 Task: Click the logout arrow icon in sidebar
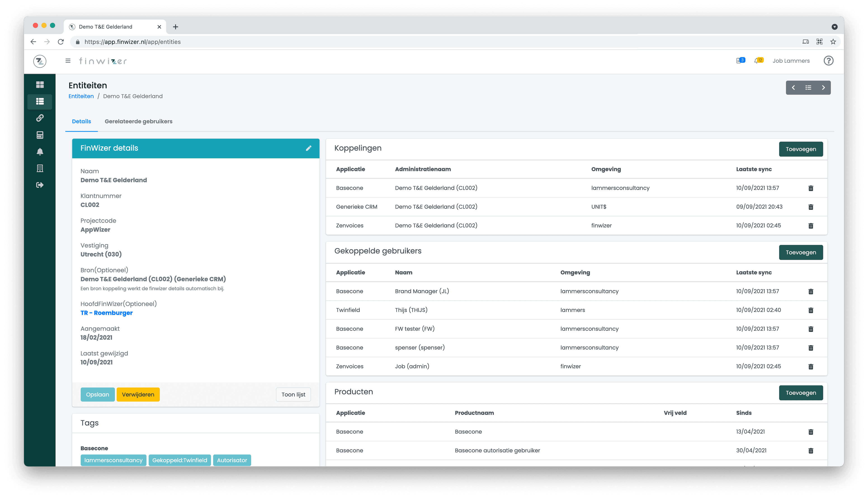coord(40,185)
